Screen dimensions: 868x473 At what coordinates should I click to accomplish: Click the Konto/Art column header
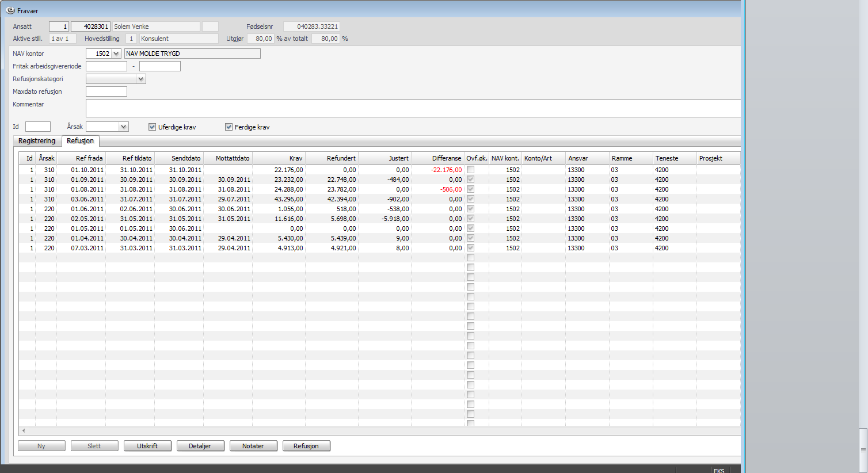(x=544, y=158)
